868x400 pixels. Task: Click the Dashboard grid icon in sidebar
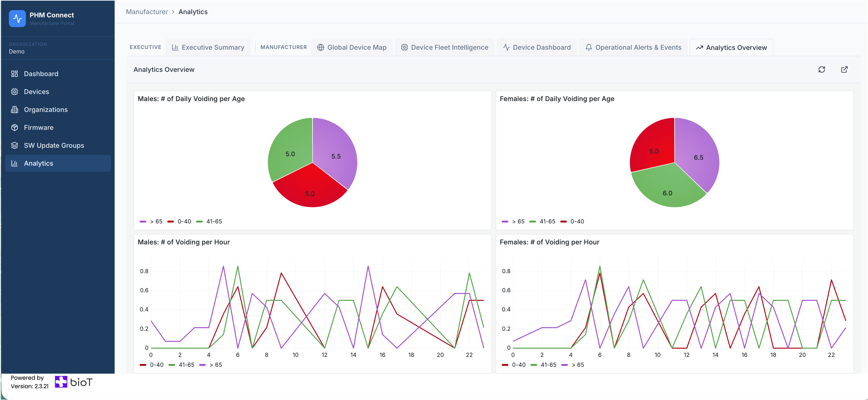(x=14, y=74)
